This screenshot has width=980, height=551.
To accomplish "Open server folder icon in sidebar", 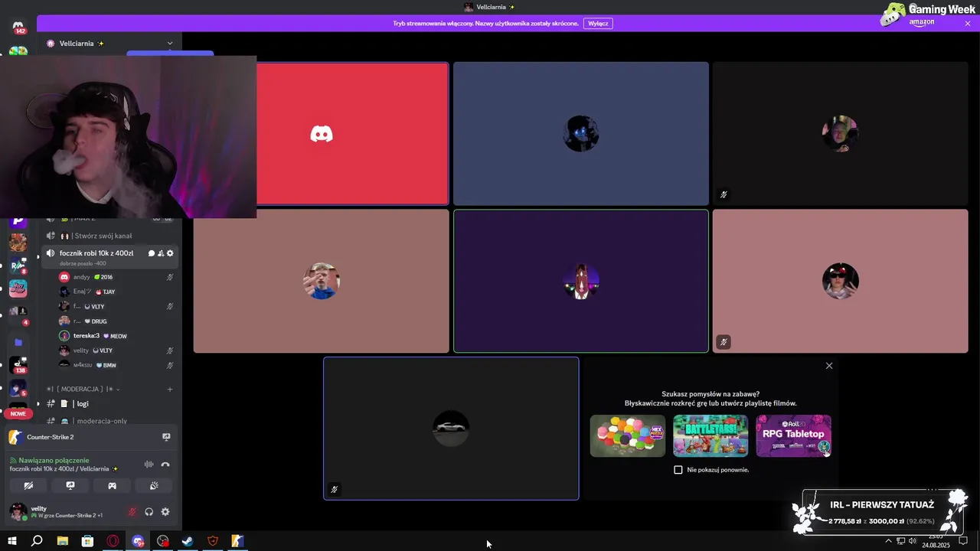I will tap(18, 342).
